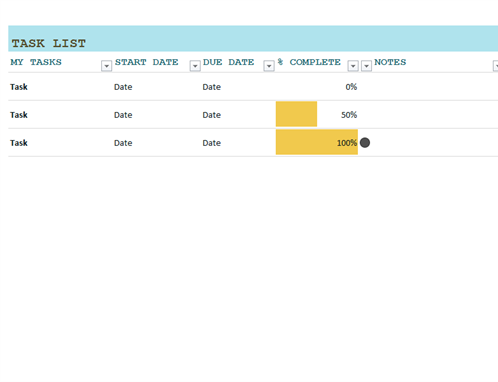This screenshot has height=382, width=498.
Task: Select the START DATE column header
Action: (147, 62)
